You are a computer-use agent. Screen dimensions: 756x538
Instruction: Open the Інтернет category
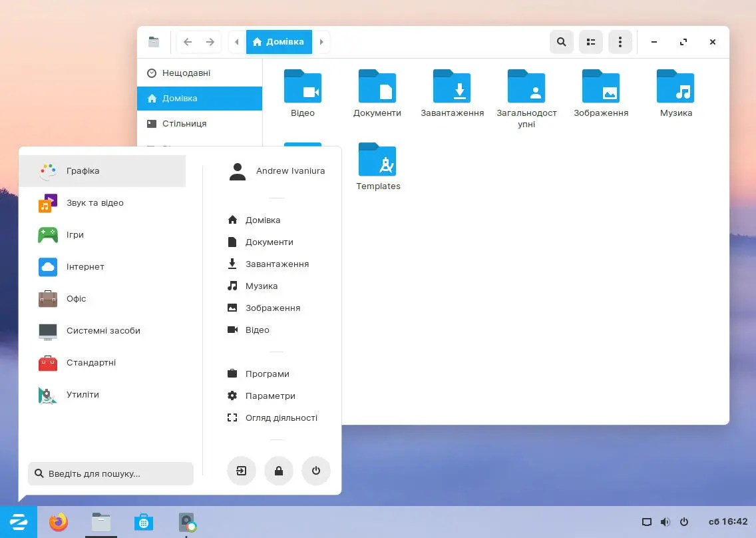point(102,266)
